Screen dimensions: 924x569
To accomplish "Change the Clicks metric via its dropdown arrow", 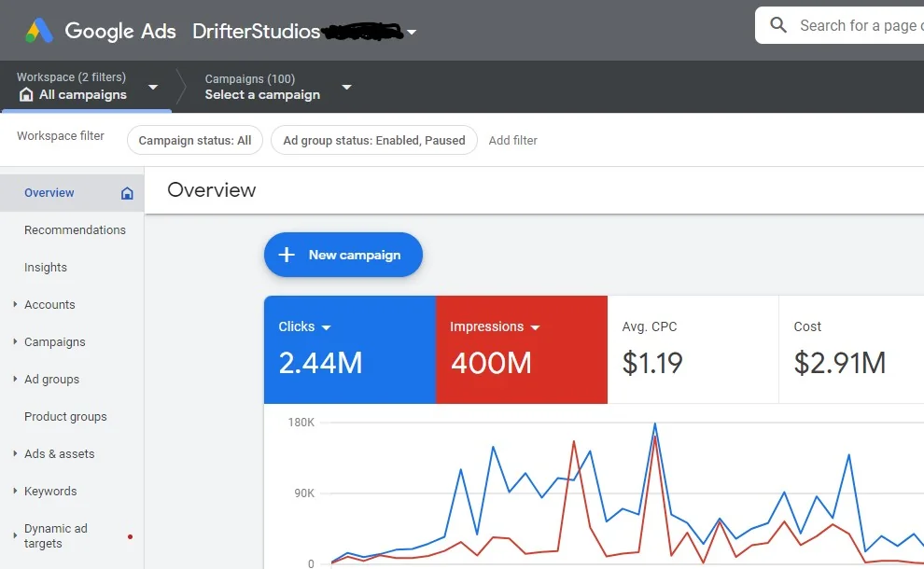I will click(326, 327).
